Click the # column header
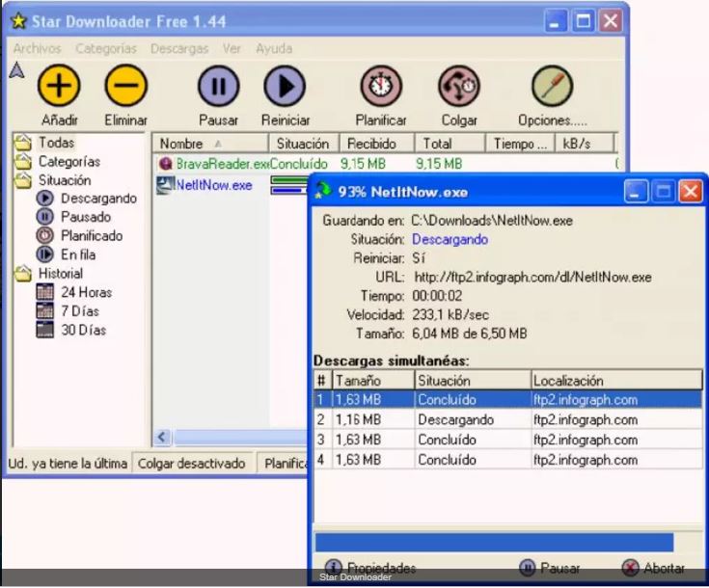 tap(323, 381)
